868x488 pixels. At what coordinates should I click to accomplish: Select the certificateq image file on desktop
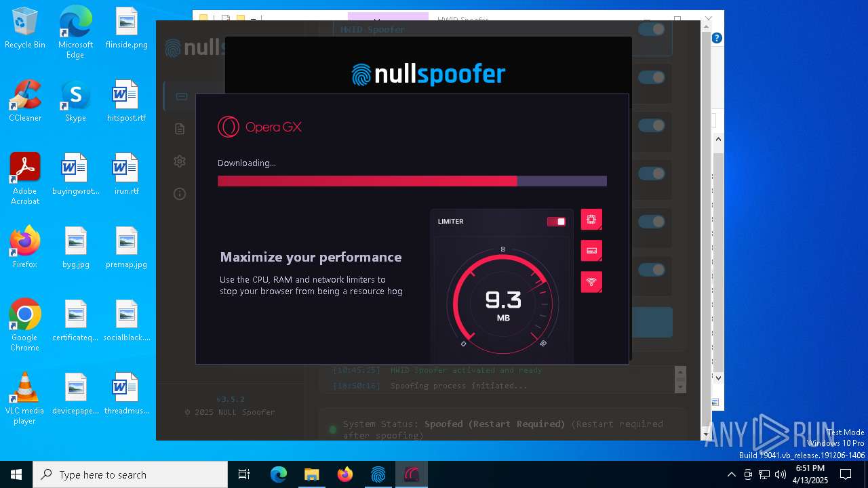coord(75,321)
